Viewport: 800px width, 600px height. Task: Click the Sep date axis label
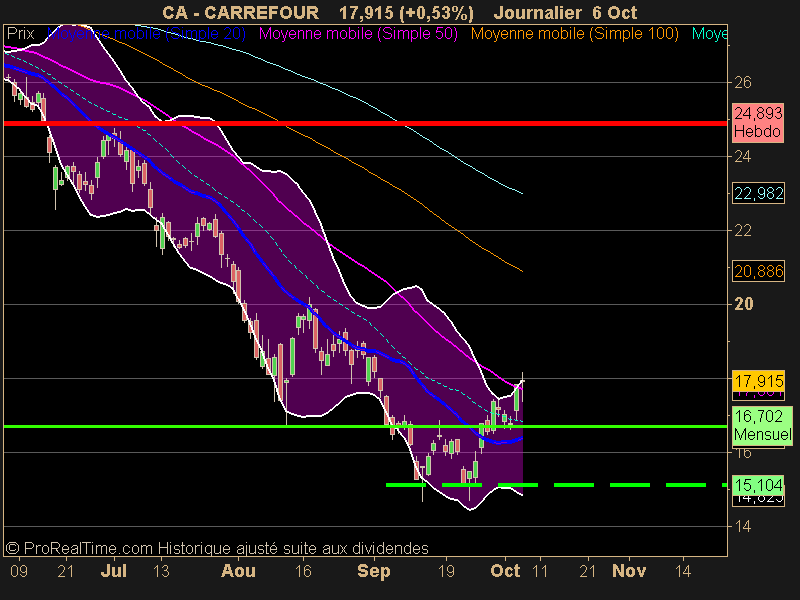click(374, 570)
